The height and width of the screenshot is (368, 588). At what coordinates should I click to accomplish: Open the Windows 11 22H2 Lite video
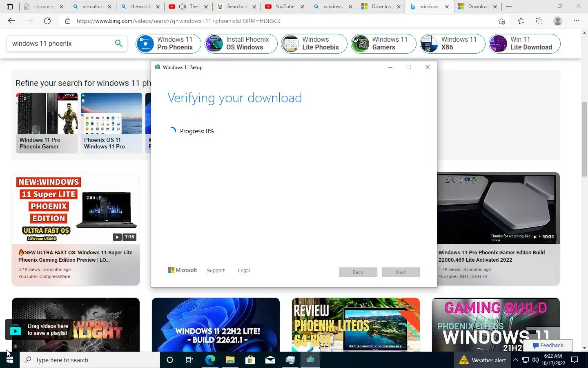click(x=216, y=325)
